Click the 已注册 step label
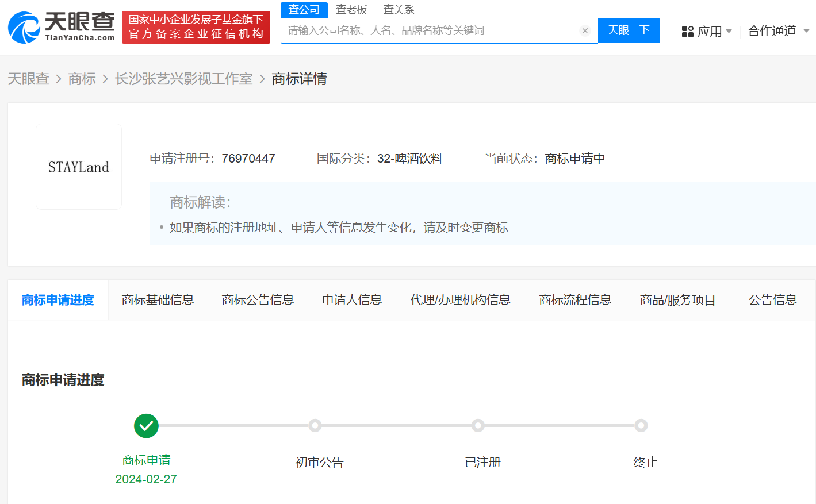Screen dimensions: 816x504 click(x=482, y=463)
